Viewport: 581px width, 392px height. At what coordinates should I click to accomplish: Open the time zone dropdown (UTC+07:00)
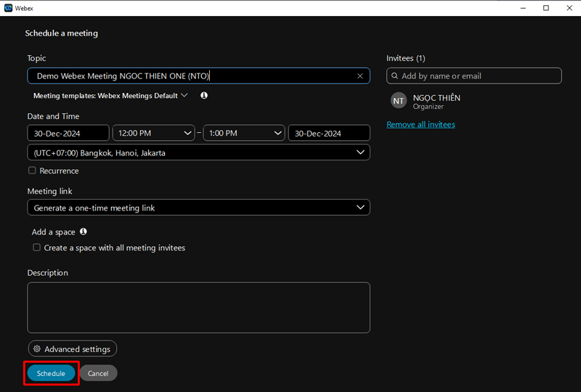198,152
